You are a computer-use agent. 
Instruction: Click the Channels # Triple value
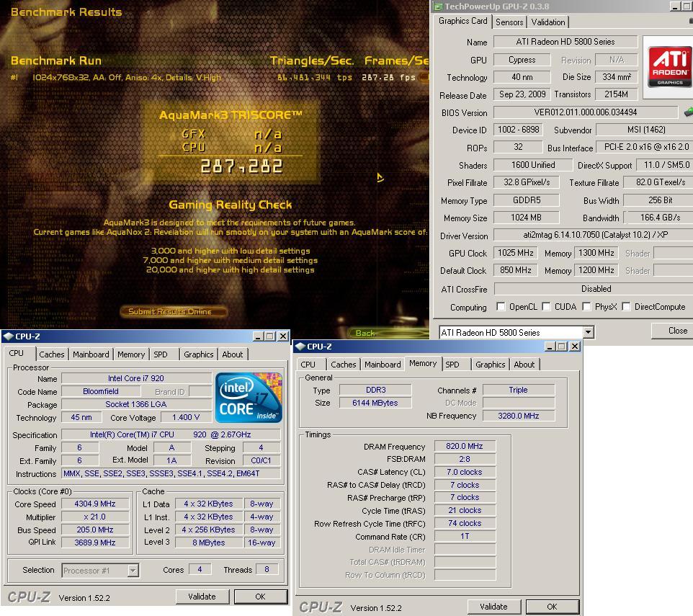[519, 390]
